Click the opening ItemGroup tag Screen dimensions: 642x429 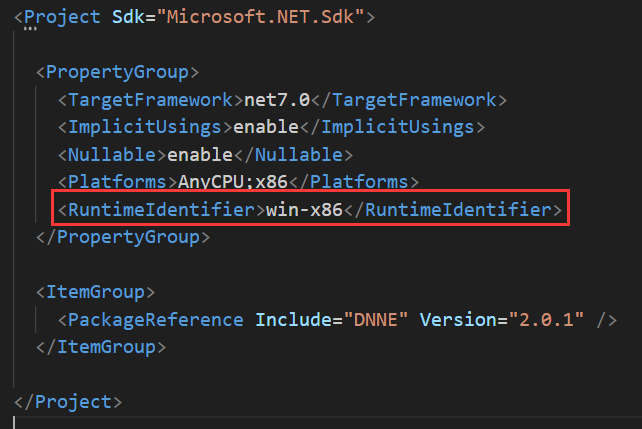pyautogui.click(x=100, y=292)
